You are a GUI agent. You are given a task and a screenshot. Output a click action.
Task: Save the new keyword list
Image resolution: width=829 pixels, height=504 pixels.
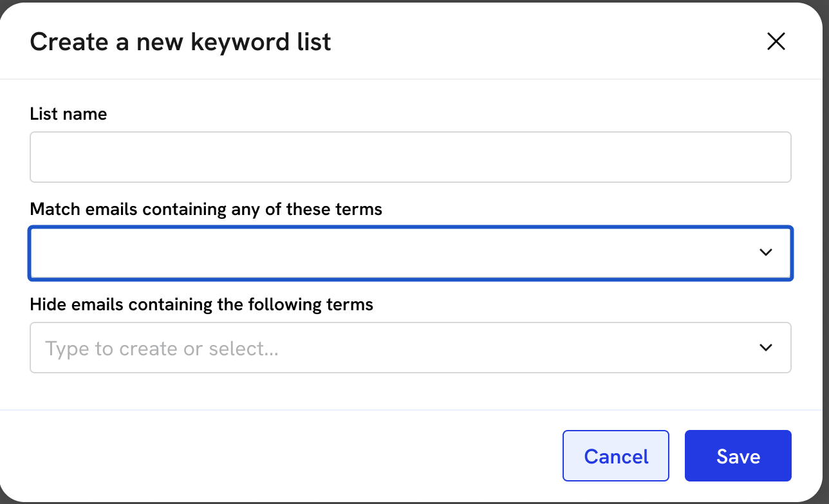pos(738,456)
